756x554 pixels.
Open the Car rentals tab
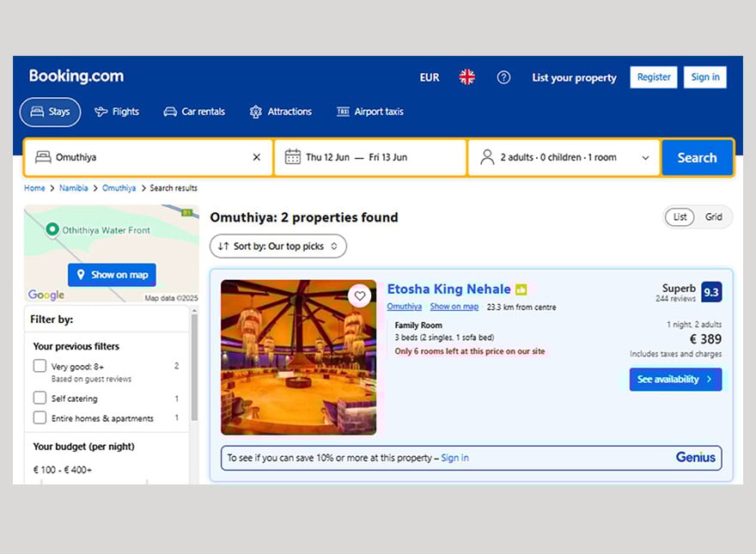point(194,112)
